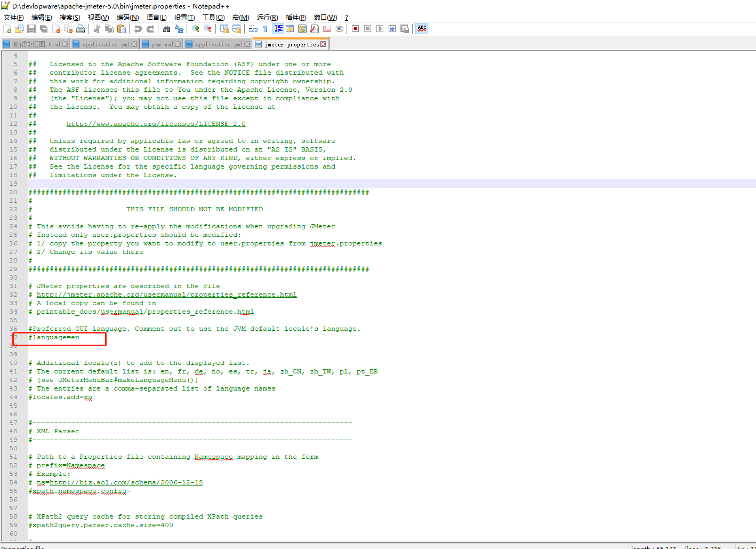Close the jmeter.properties tab
756x549 pixels.
(323, 44)
